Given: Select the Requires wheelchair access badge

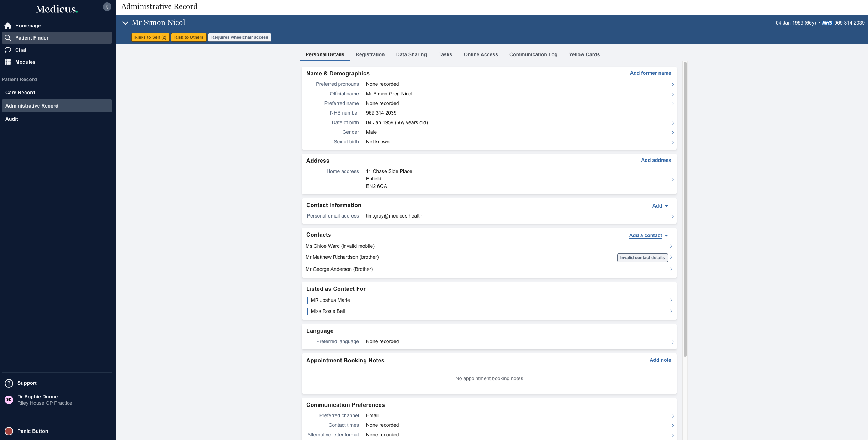Looking at the screenshot, I should [239, 37].
